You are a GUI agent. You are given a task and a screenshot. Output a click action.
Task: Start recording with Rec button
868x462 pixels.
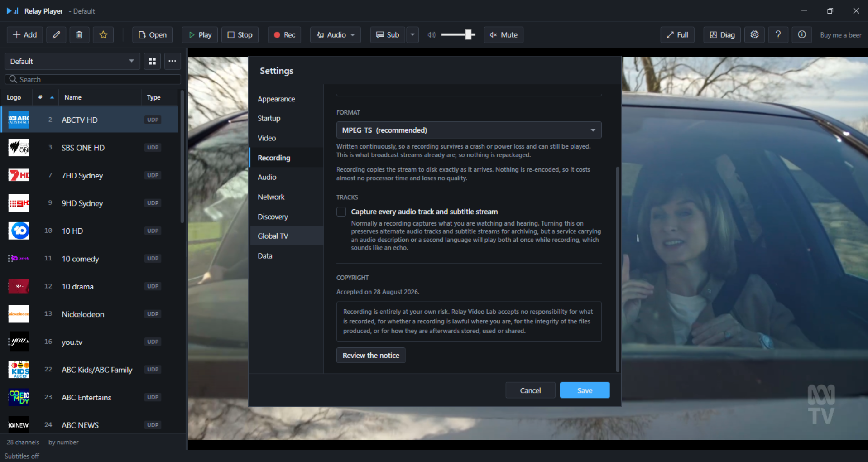pyautogui.click(x=284, y=35)
